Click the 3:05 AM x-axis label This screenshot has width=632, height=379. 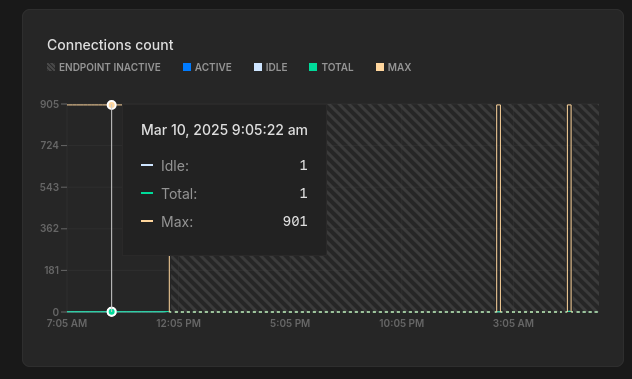point(513,323)
